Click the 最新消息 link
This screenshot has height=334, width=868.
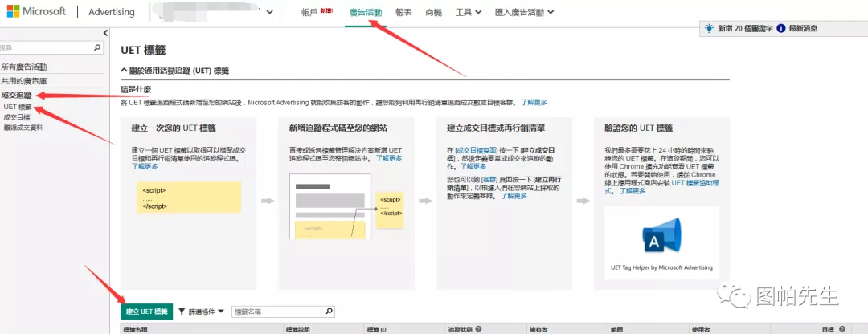click(803, 28)
